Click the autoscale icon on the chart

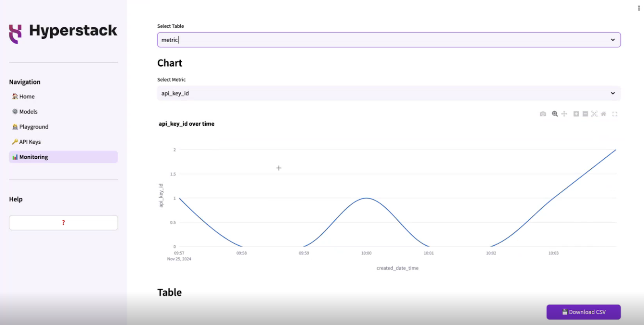point(594,114)
